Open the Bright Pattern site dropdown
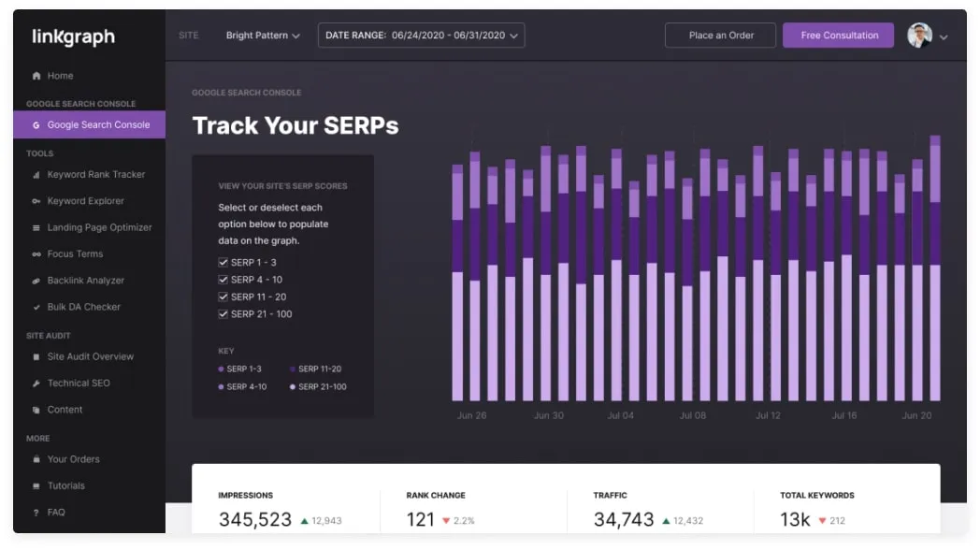The width and height of the screenshot is (980, 550). coord(263,36)
